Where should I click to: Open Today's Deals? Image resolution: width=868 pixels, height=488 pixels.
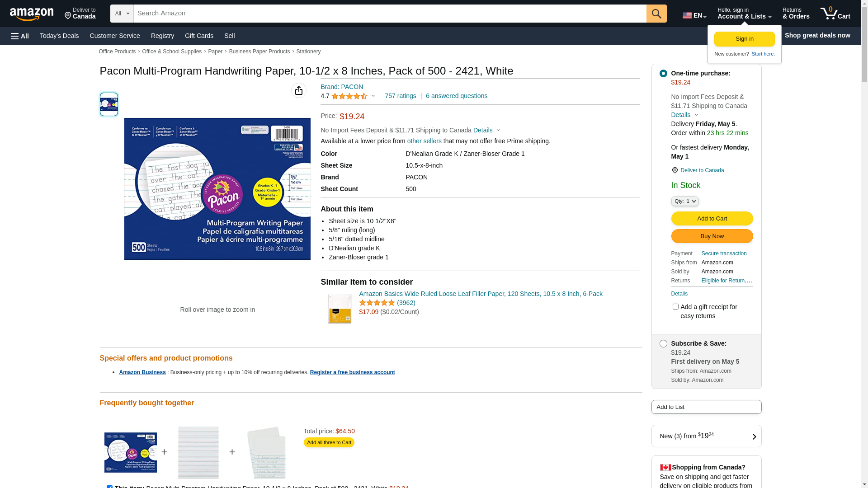point(59,36)
